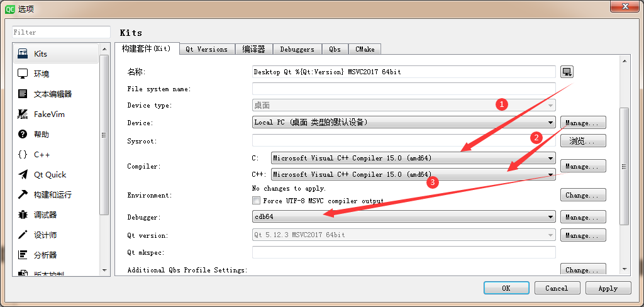Screen dimensions: 644x307
Task: Open 构建和运行 hammer icon
Action: (23, 194)
